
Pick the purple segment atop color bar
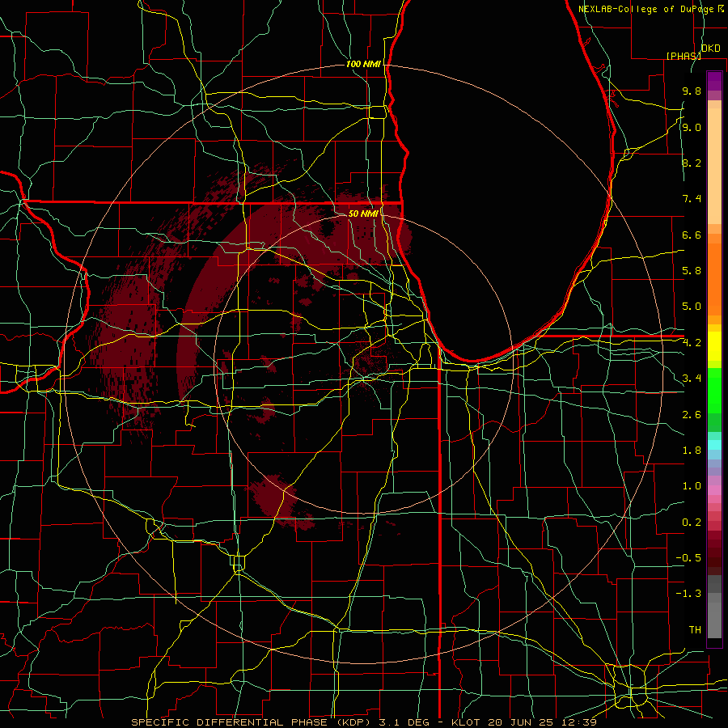(x=714, y=81)
